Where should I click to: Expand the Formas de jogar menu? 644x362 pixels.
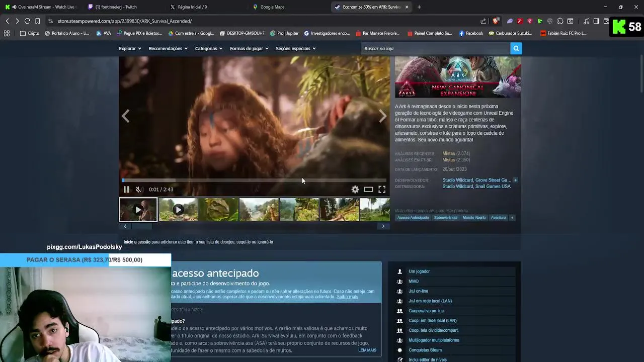249,48
